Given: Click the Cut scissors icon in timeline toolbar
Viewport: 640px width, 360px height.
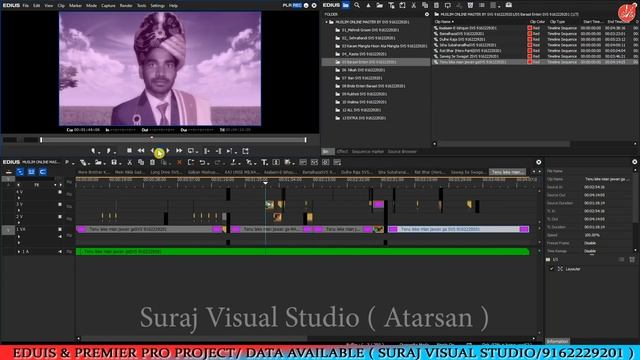Looking at the screenshot, I should [x=129, y=162].
